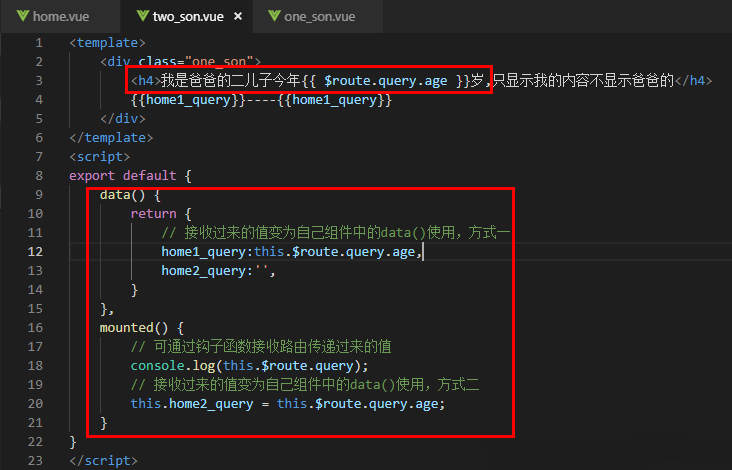
Task: Close the two_son.vue tab
Action: coord(238,16)
